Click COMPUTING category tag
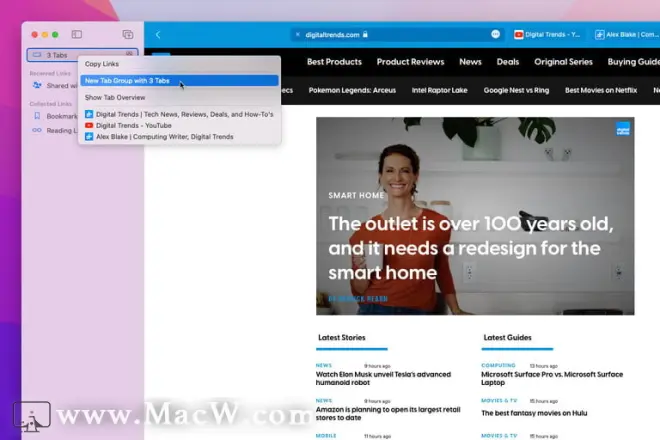This screenshot has height=440, width=660. pyautogui.click(x=498, y=365)
